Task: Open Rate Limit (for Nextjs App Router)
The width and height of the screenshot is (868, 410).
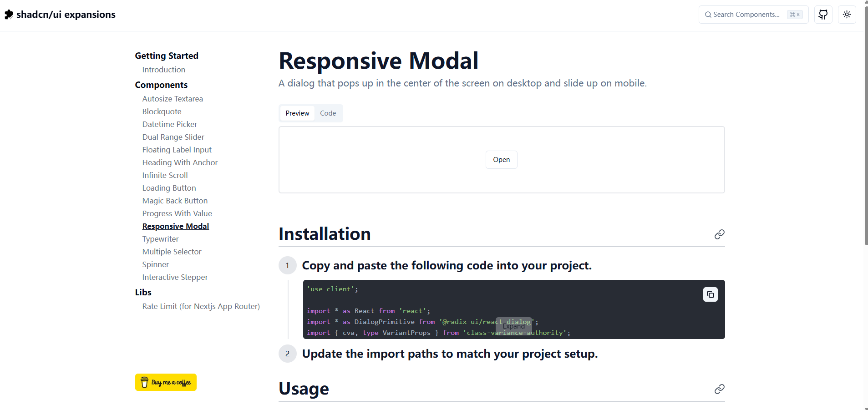Action: pos(201,306)
